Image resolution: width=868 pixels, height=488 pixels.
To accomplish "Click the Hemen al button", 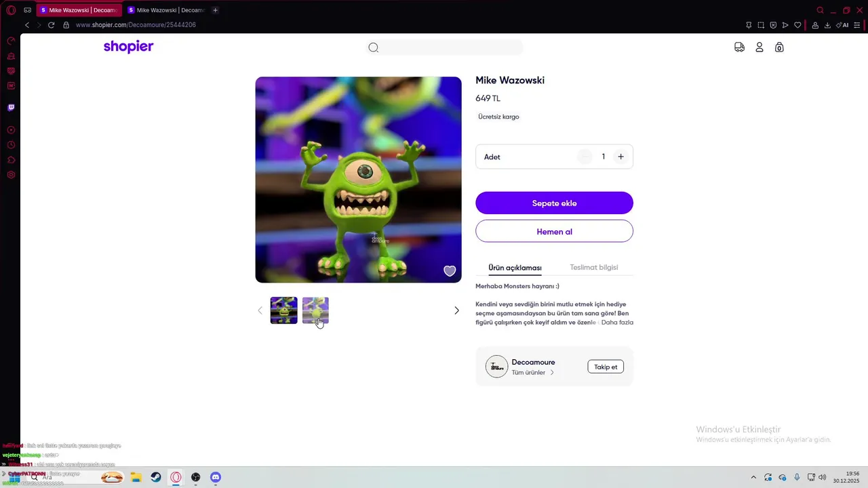I will click(554, 231).
